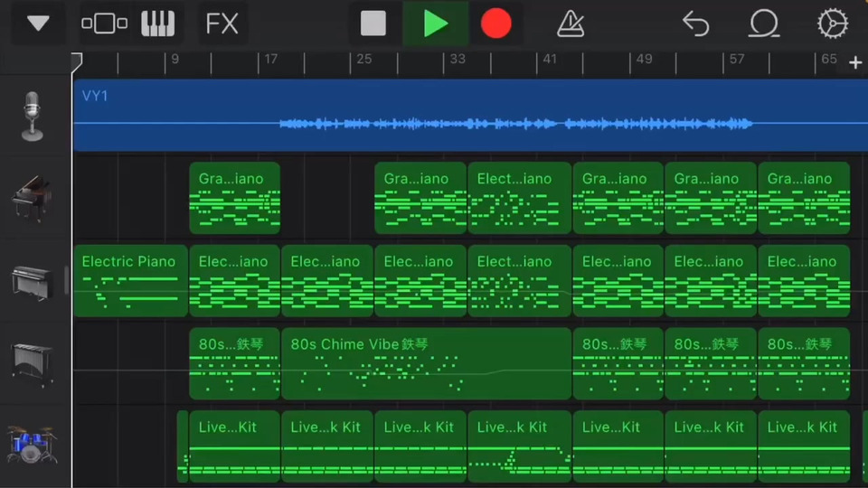Open the keyboard instrument view

click(x=157, y=23)
